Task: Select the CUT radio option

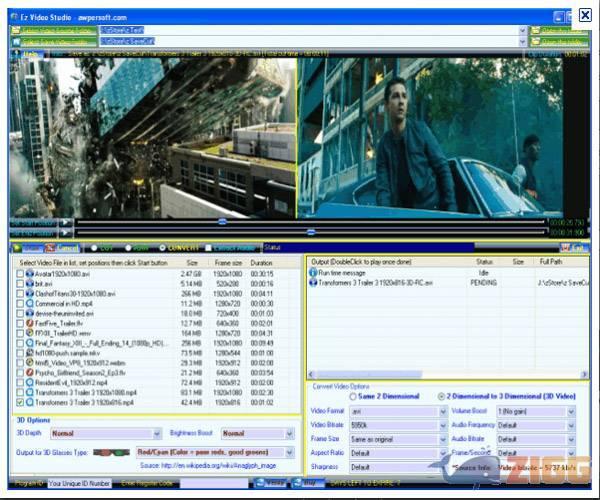Action: point(94,248)
